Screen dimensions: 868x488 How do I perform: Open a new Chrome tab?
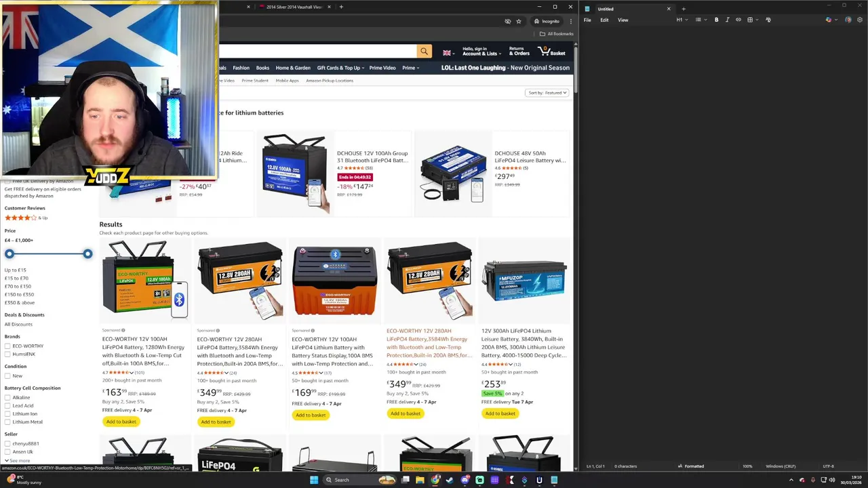tap(341, 7)
